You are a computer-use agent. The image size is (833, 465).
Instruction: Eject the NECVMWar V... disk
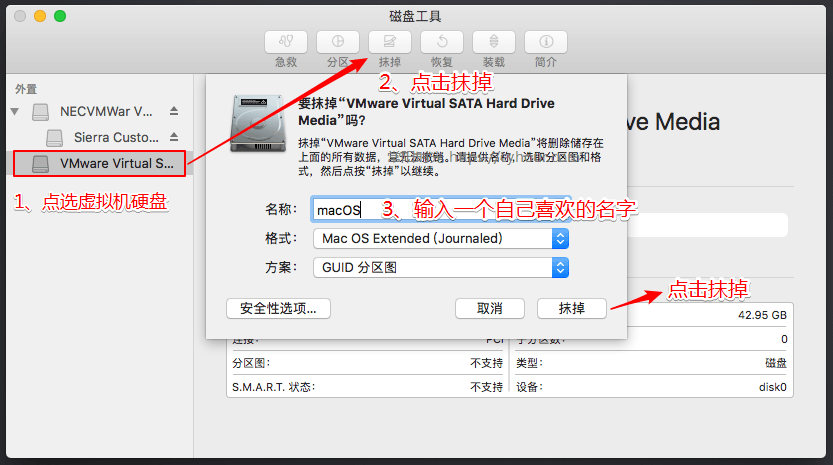(174, 111)
